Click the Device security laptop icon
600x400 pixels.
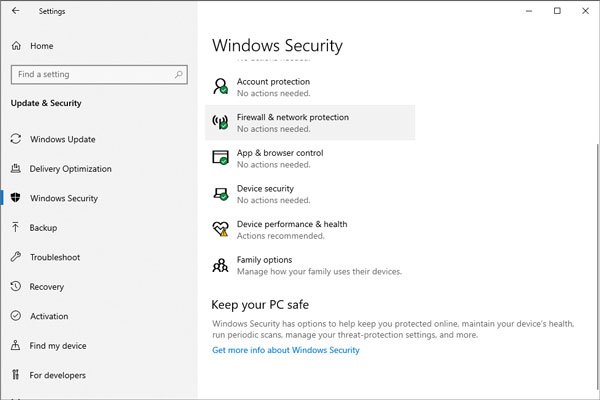point(221,194)
